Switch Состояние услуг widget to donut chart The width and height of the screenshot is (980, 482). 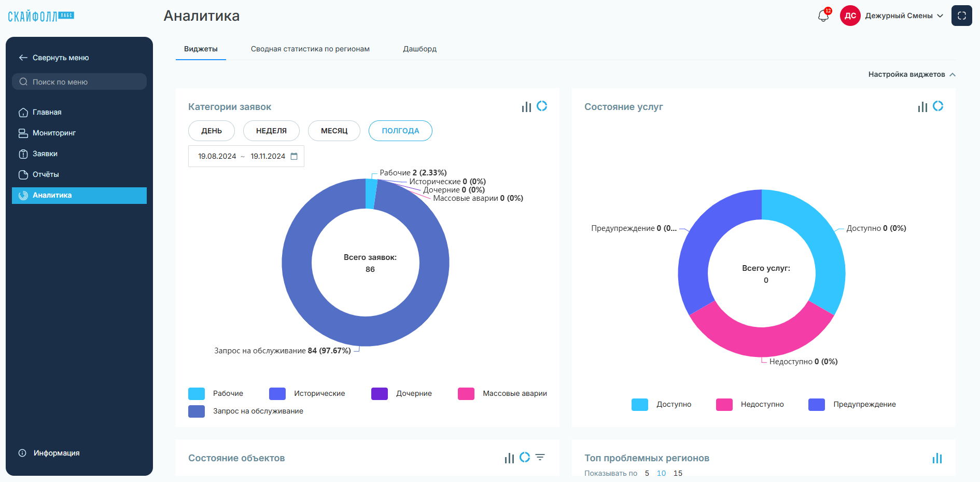[x=938, y=106]
